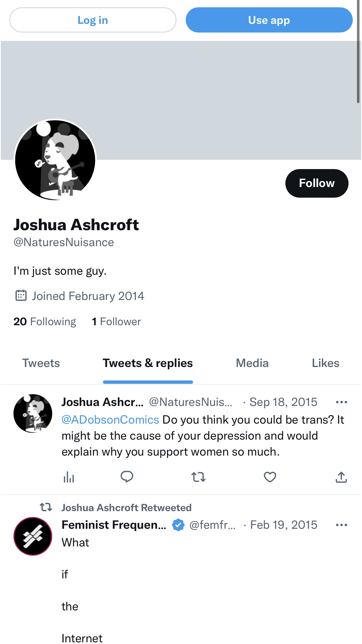
Task: Click the page scrollbar thumb
Action: 358,52
